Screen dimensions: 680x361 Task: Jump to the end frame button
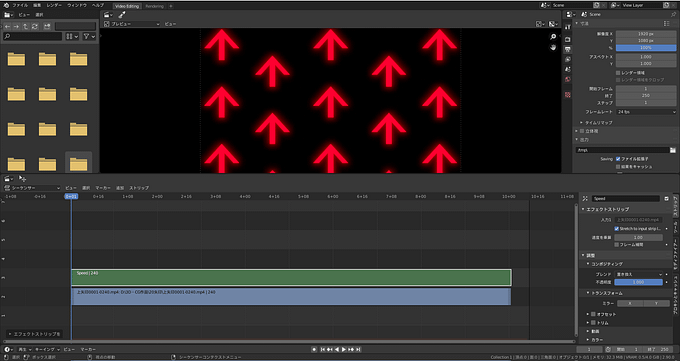coord(358,349)
